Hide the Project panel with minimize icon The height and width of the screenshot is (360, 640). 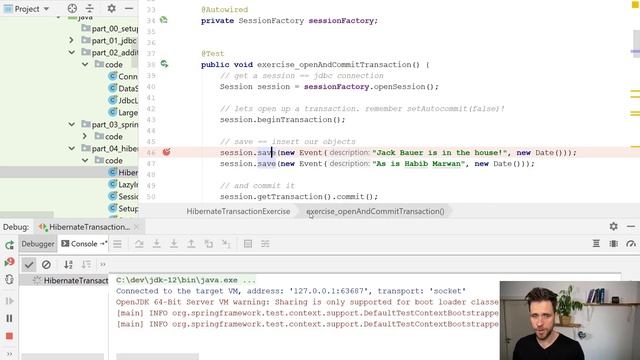129,9
